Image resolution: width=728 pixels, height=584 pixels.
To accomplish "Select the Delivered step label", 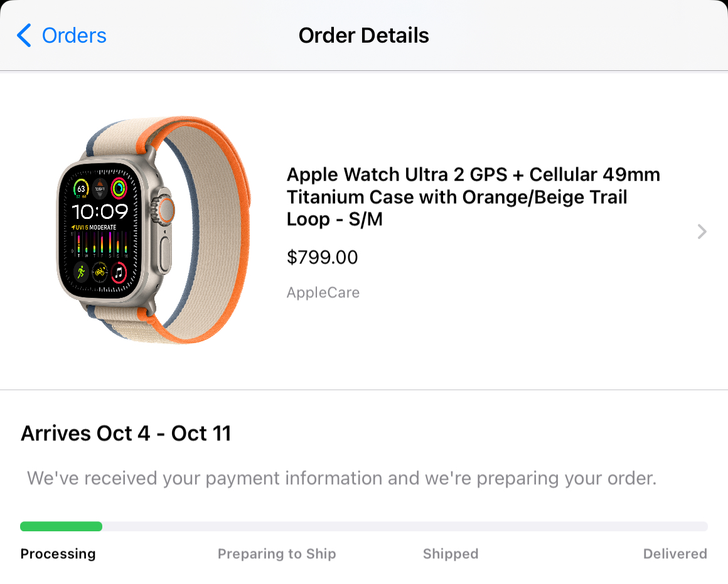I will click(x=675, y=554).
